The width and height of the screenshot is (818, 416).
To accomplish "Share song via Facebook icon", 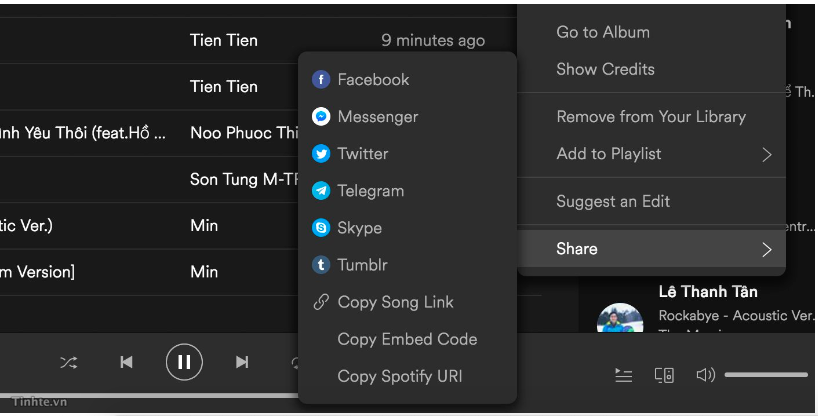I will [x=321, y=79].
